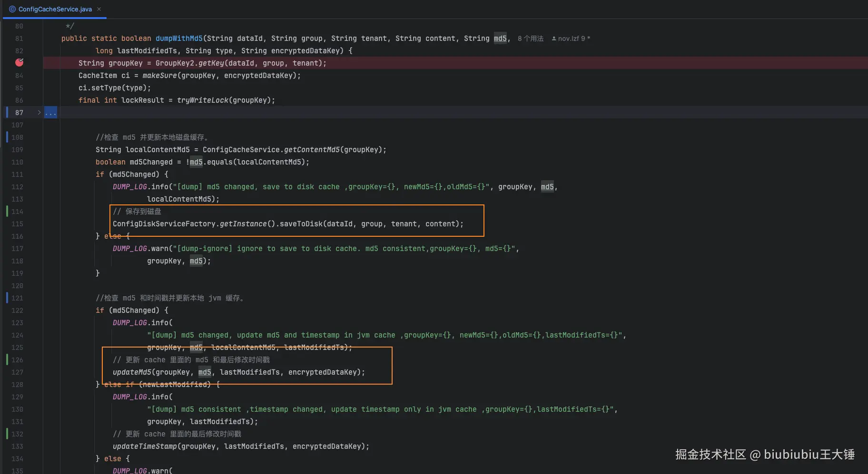Viewport: 868px width, 474px height.
Task: Click the Java class icon on the tab
Action: click(x=12, y=9)
